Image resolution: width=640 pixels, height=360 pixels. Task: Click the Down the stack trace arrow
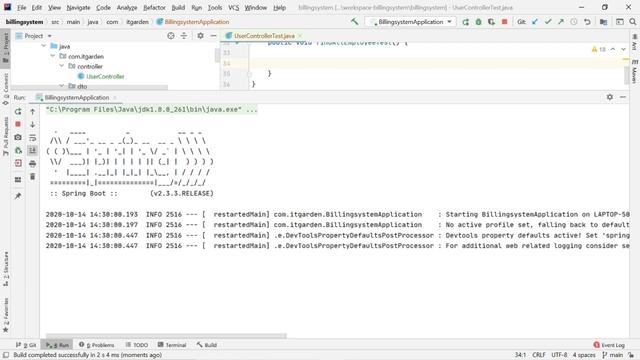(x=33, y=124)
